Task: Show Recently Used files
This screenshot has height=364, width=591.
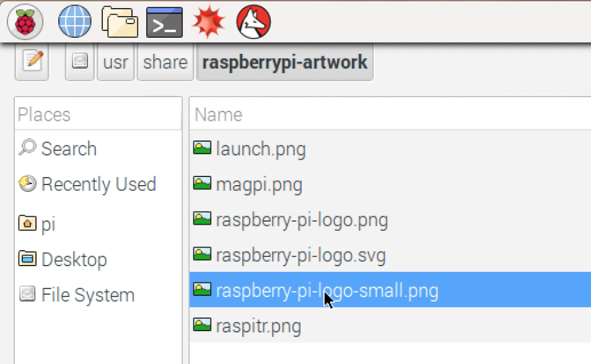Action: (x=98, y=184)
